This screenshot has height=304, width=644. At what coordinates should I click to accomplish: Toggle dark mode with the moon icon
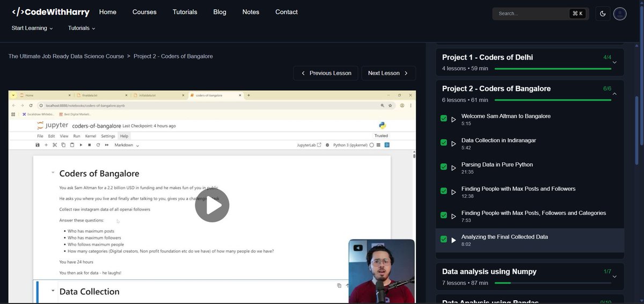click(603, 13)
